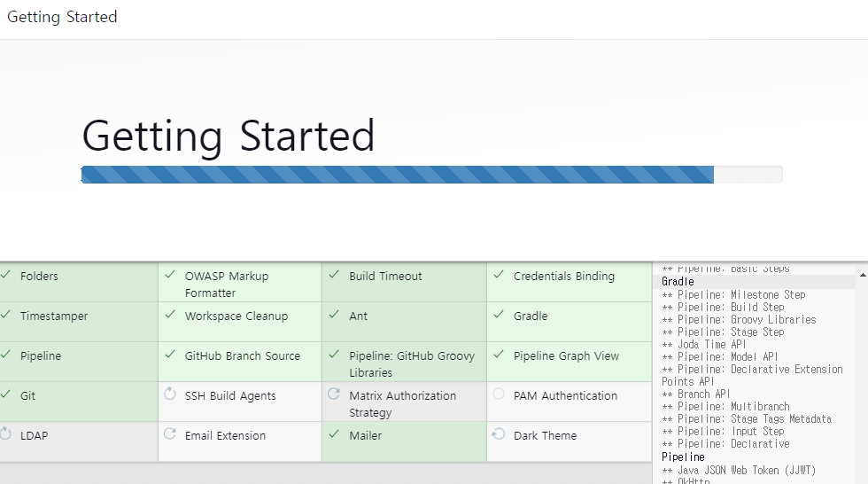Image resolution: width=868 pixels, height=484 pixels.
Task: Select the Pipeline label in the plugin grid
Action: [x=41, y=356]
